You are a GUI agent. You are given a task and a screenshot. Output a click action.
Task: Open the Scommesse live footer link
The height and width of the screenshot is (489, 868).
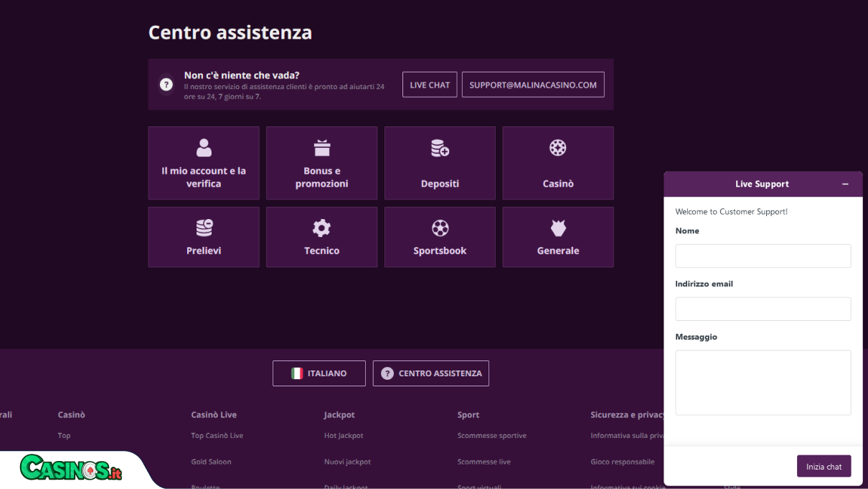(484, 462)
